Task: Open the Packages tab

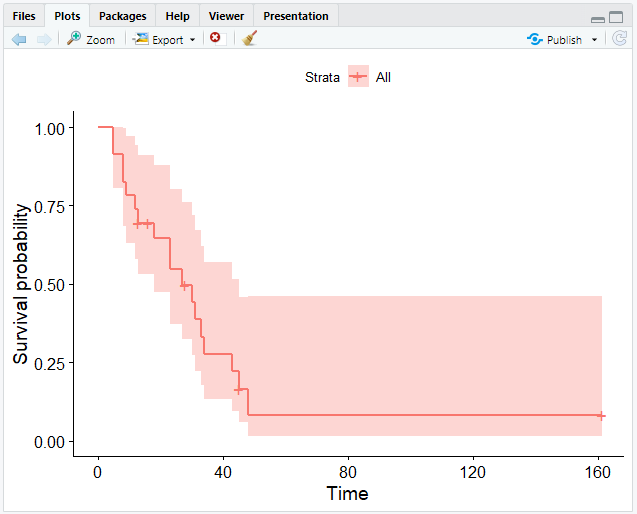Action: click(122, 16)
